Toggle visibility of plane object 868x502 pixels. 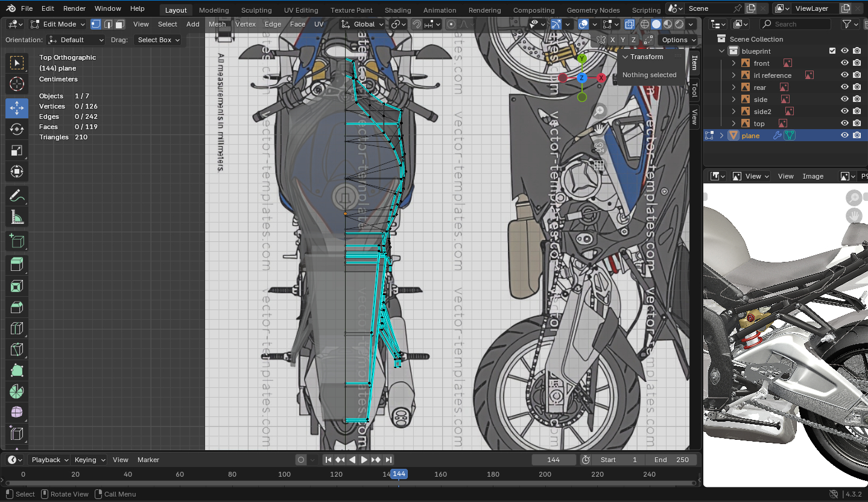click(x=844, y=136)
